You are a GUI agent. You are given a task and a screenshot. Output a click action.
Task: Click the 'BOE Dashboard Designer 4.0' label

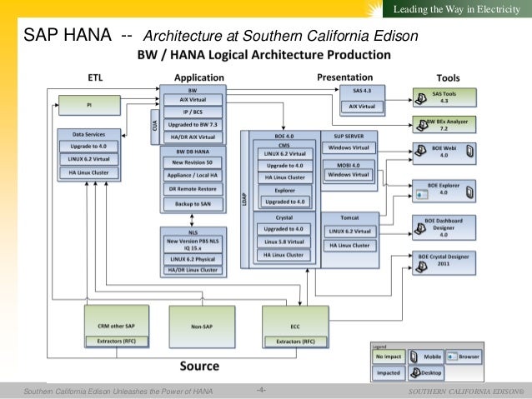(x=444, y=227)
